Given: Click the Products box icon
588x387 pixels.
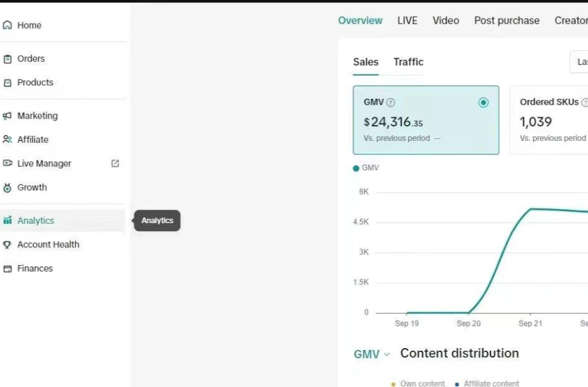Looking at the screenshot, I should pos(8,83).
